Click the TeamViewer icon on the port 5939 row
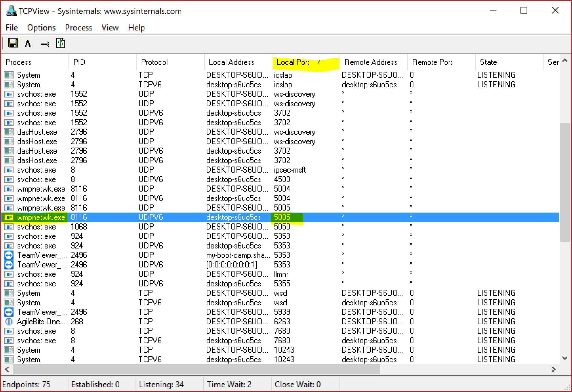This screenshot has width=572, height=392. pyautogui.click(x=9, y=312)
